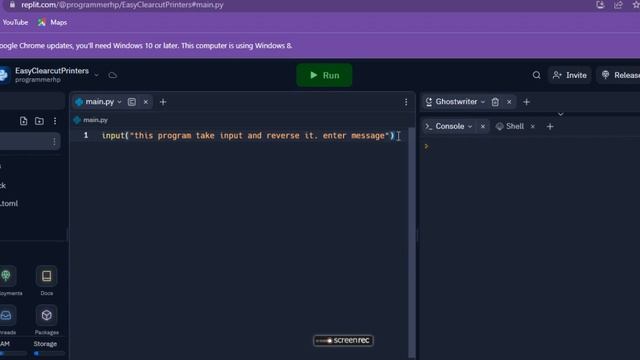
Task: Click the main.py breadcrumb label
Action: coord(96,120)
